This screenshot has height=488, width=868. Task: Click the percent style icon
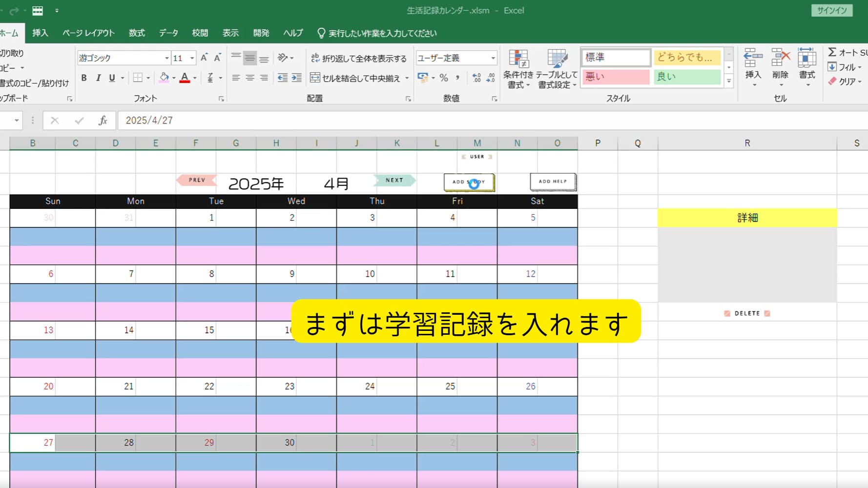point(443,78)
